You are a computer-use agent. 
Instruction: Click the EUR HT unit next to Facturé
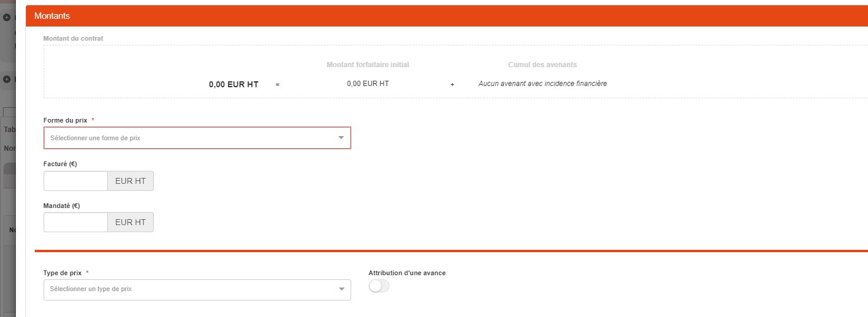pyautogui.click(x=130, y=181)
